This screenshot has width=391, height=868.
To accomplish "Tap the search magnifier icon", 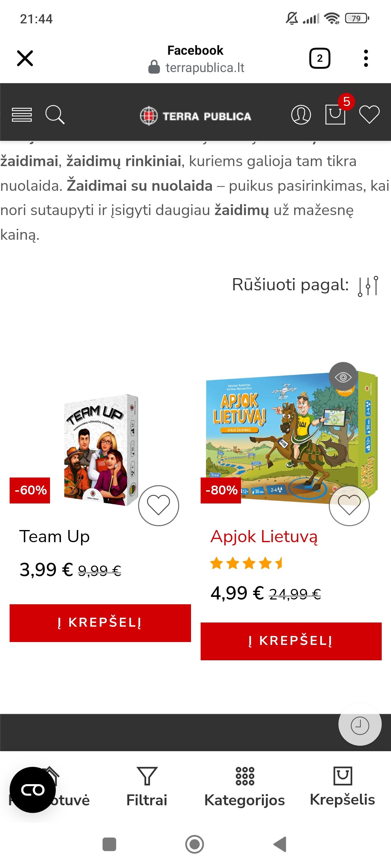I will pos(55,115).
